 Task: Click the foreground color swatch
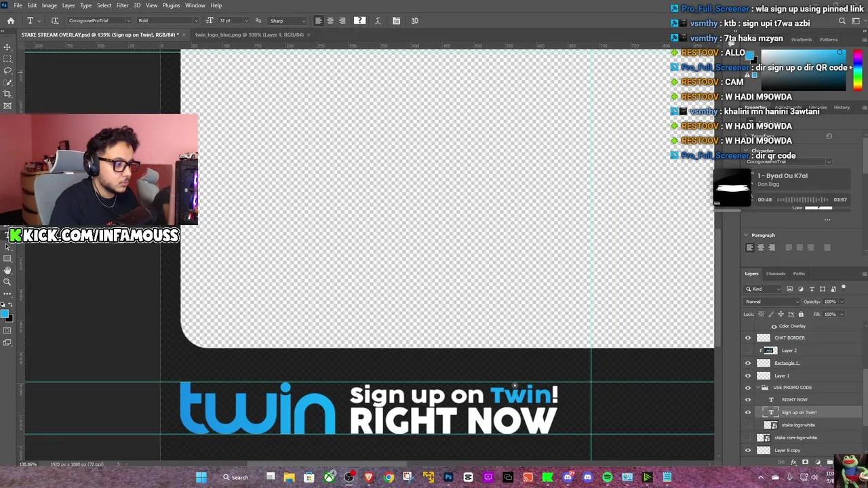5,314
